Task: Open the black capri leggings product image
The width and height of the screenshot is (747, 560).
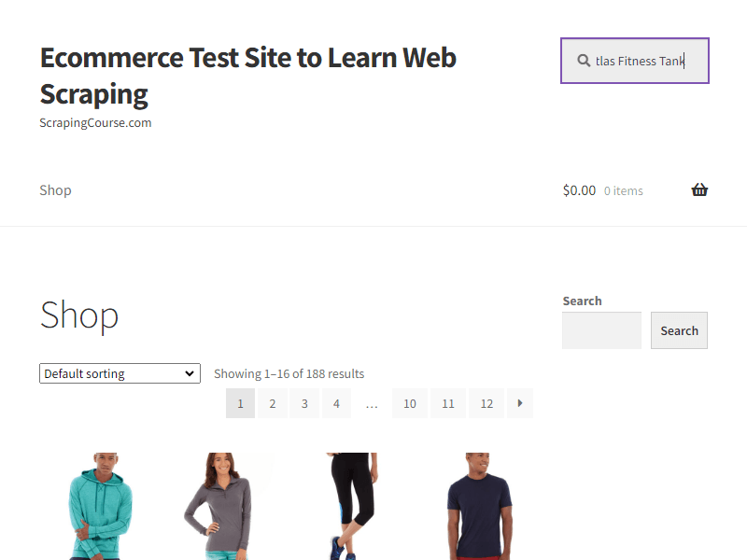Action: [352, 506]
